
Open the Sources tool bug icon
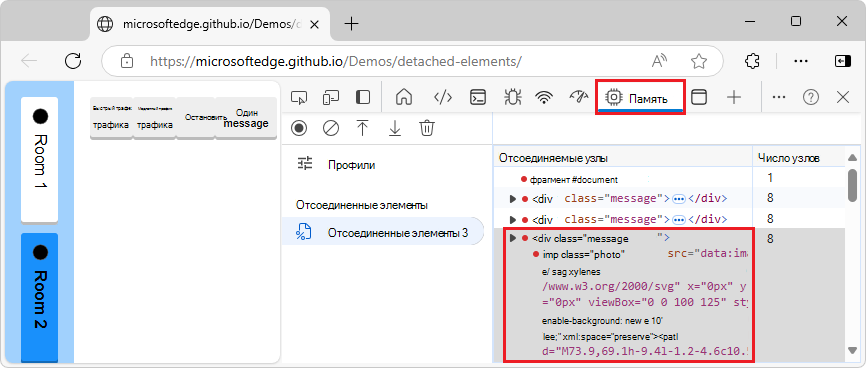coord(512,98)
